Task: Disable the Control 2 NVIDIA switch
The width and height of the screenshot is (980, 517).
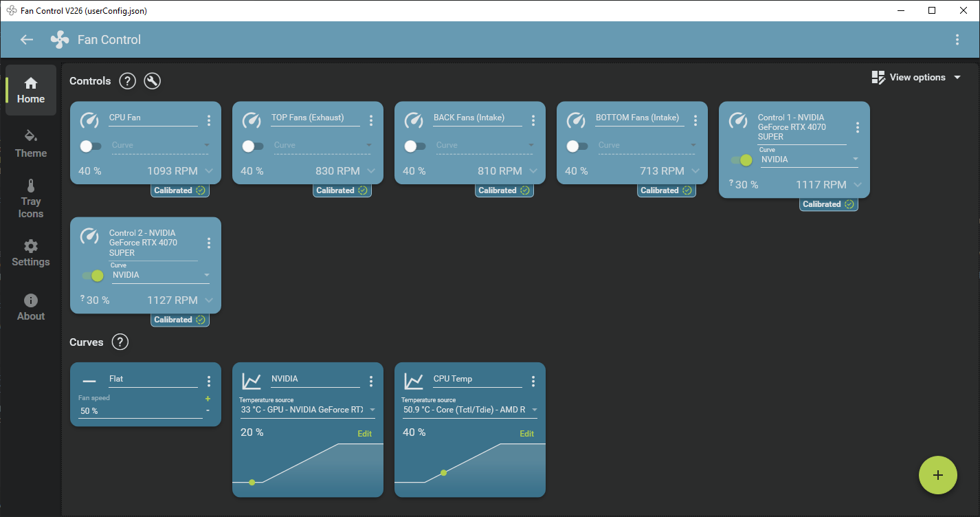Action: point(93,276)
